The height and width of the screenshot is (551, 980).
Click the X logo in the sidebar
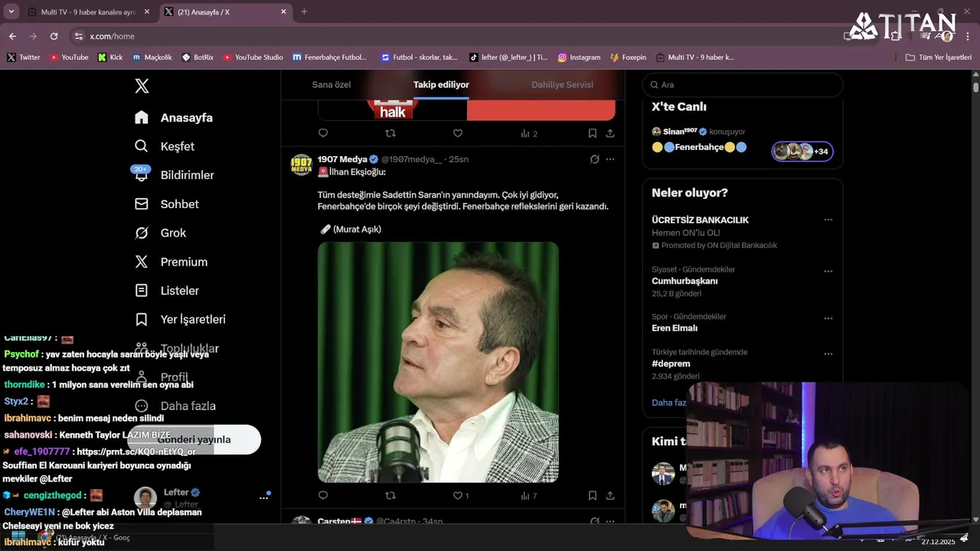click(142, 86)
